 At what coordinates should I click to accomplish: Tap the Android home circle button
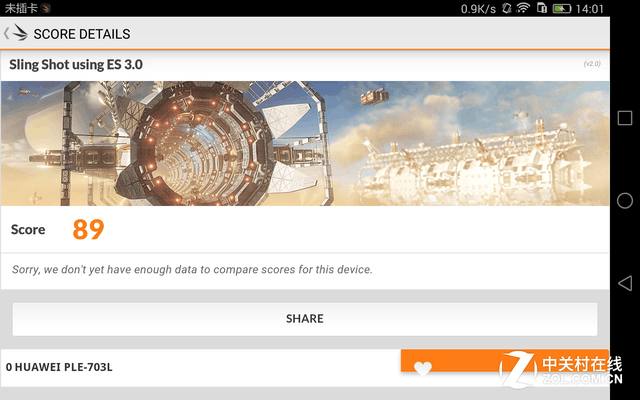click(x=624, y=200)
